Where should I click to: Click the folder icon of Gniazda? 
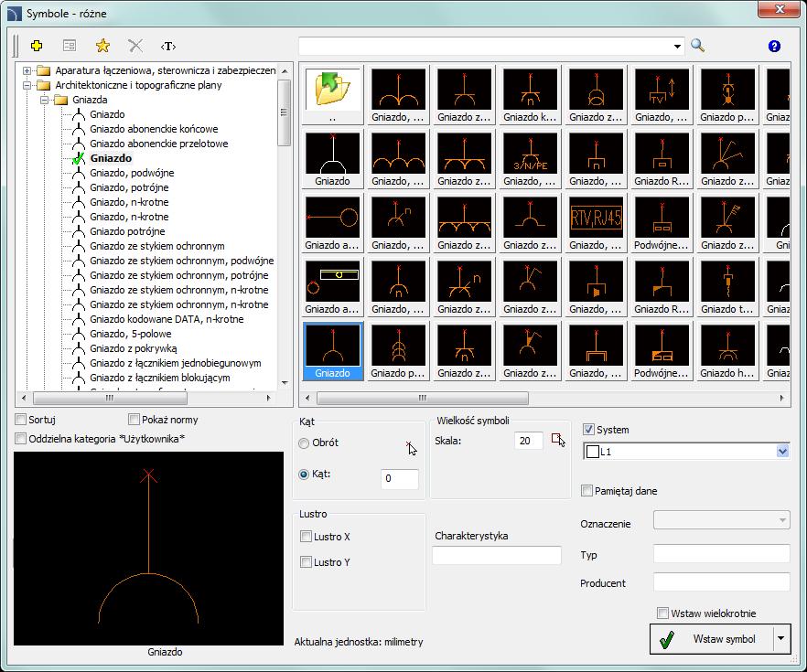coord(61,100)
